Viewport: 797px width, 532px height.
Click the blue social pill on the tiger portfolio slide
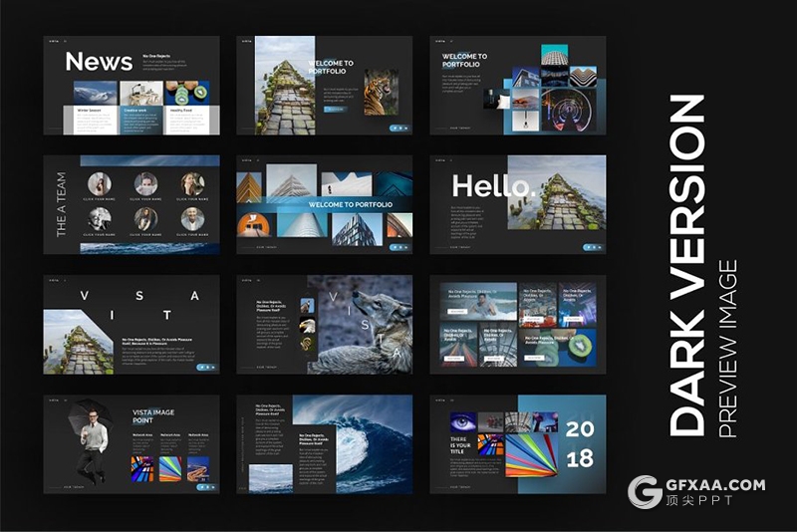click(x=398, y=128)
